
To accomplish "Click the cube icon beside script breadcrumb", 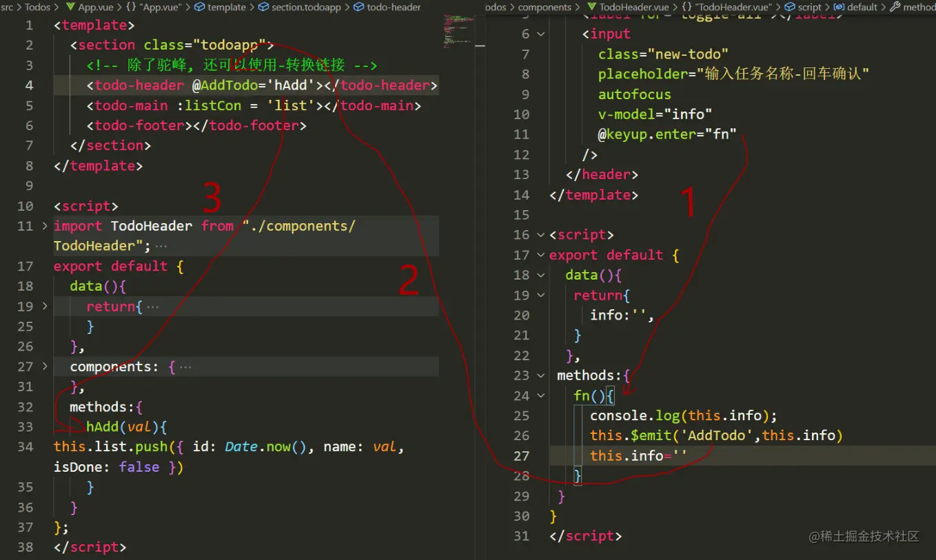I will [x=790, y=7].
